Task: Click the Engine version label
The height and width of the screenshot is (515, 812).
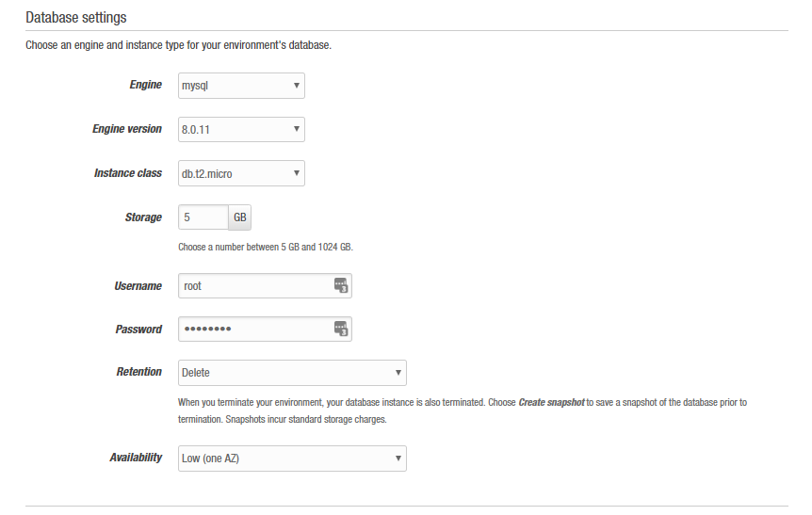Action: click(x=127, y=129)
